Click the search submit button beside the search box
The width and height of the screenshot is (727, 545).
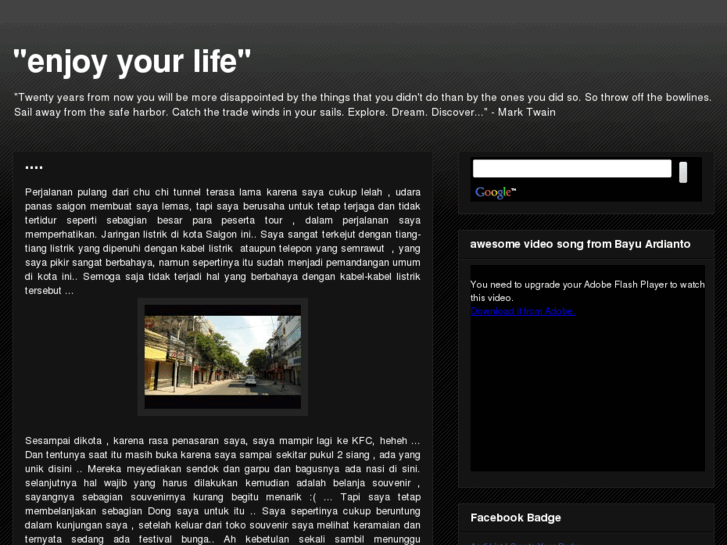coord(683,172)
